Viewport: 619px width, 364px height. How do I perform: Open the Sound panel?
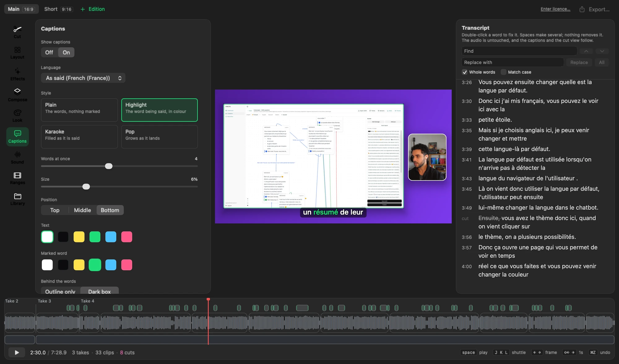(x=17, y=158)
